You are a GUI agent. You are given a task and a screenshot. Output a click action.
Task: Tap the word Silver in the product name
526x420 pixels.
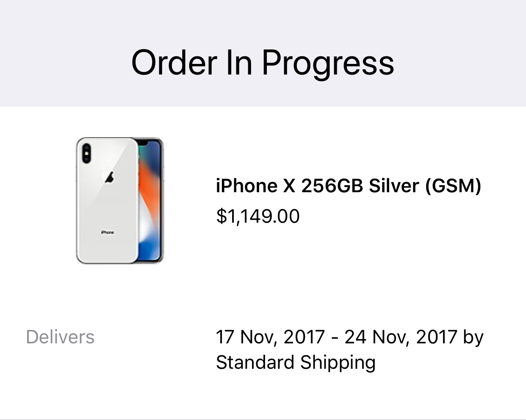click(x=394, y=185)
